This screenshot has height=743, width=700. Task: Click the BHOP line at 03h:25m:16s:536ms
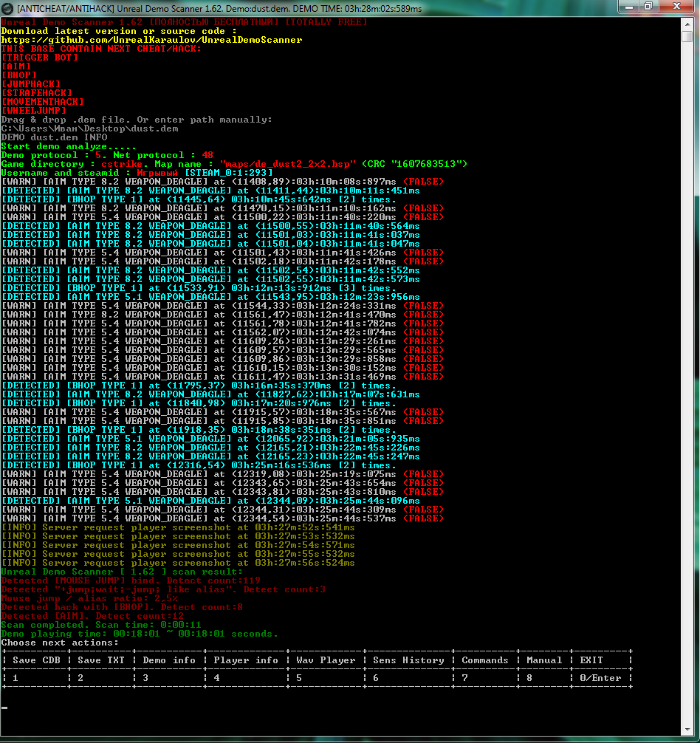199,465
